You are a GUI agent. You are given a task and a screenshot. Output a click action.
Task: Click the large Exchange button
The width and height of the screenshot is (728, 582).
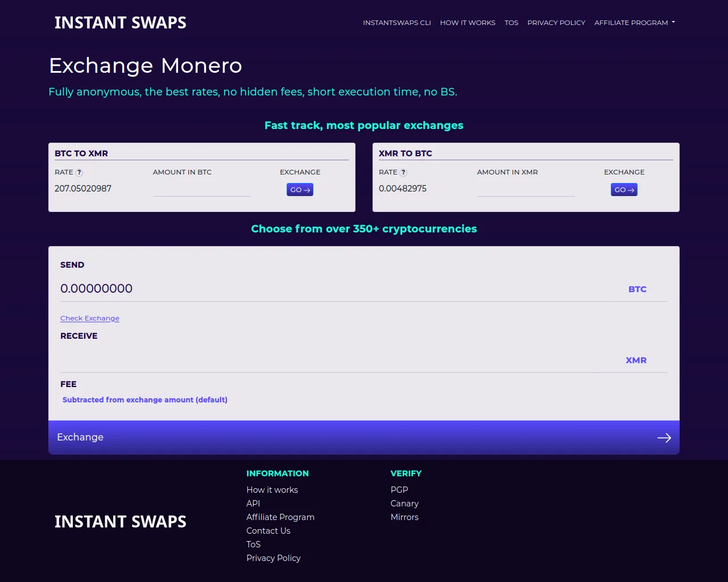click(x=364, y=438)
